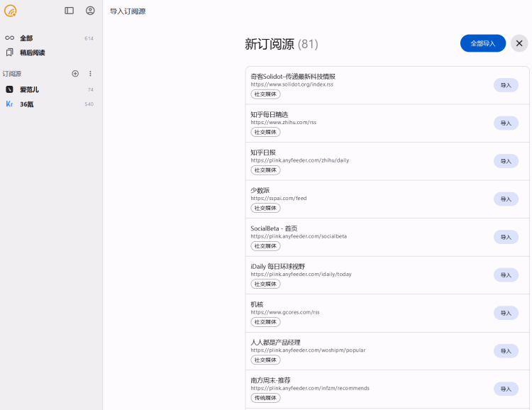
Task: Click the 少数派 feed title
Action: pyautogui.click(x=260, y=190)
